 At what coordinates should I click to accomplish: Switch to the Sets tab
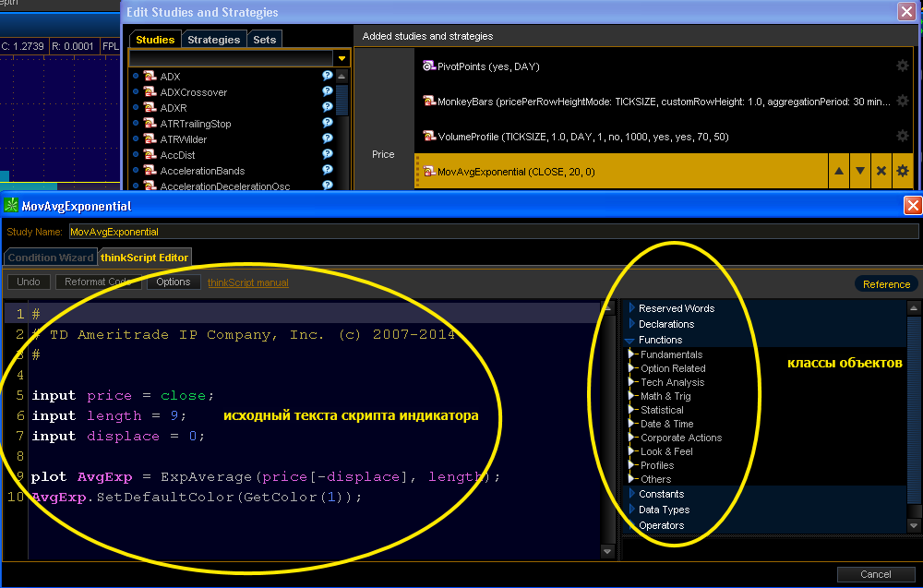264,40
